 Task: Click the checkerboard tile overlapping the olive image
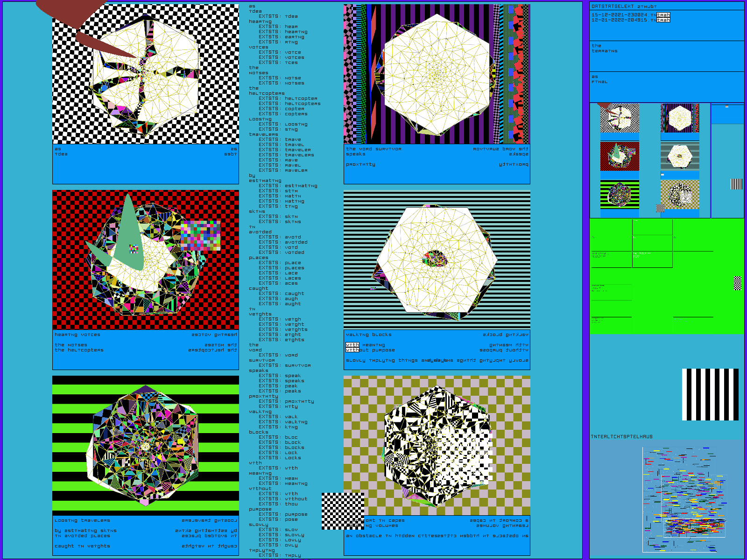(342, 511)
